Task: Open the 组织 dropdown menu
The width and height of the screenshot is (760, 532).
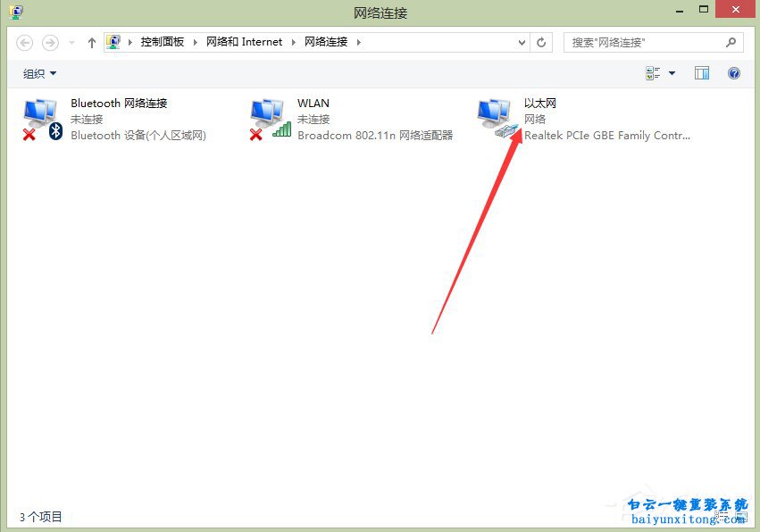Action: pyautogui.click(x=39, y=73)
